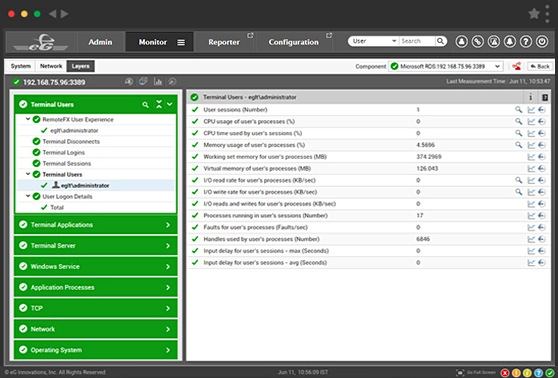Image resolution: width=558 pixels, height=378 pixels.
Task: Click the yellow minor alarm indicator in footer
Action: tap(527, 373)
